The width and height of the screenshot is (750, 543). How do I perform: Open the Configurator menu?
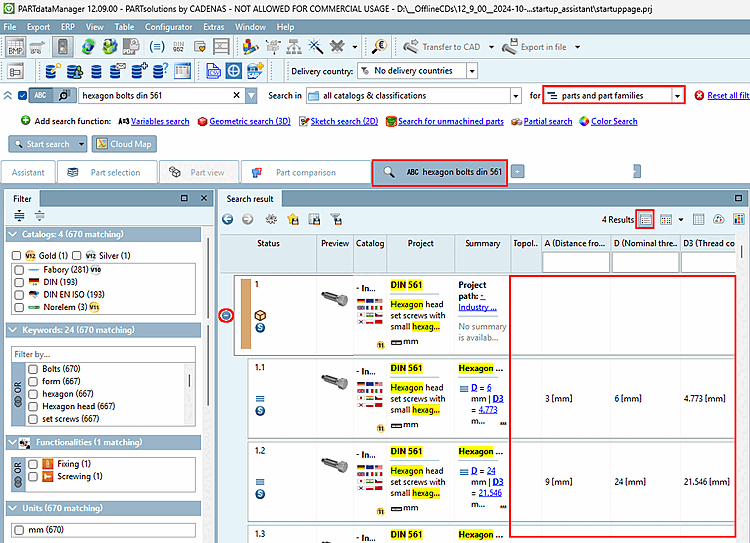(168, 27)
